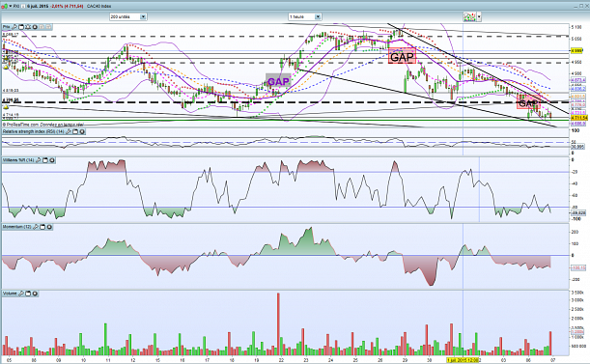Maximize the chart window
Image resolution: width=590 pixels, height=364 pixels.
[581, 6]
